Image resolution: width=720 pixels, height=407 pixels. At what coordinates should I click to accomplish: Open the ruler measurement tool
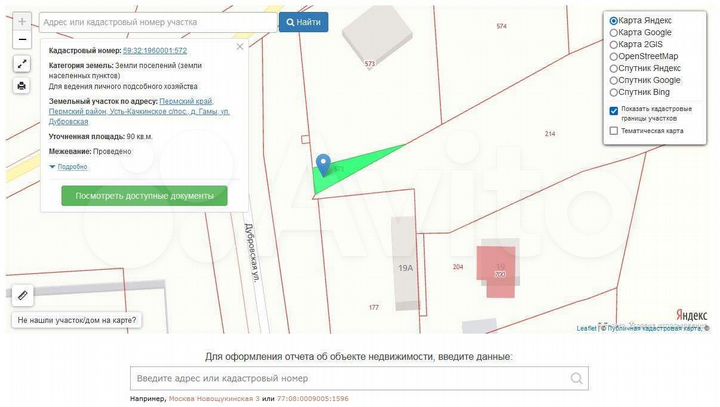tap(22, 295)
